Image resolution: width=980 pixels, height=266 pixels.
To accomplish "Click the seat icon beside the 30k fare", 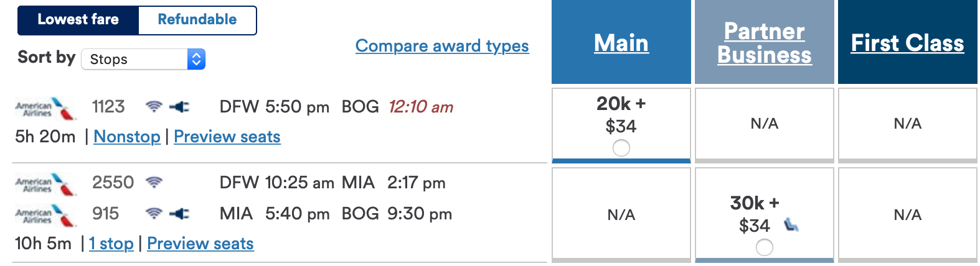I will click(x=791, y=225).
